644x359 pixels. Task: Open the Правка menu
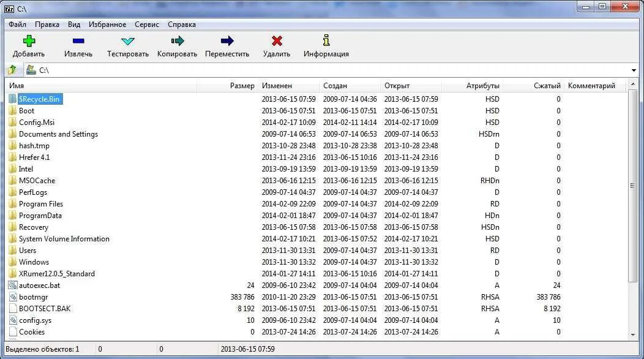point(47,25)
